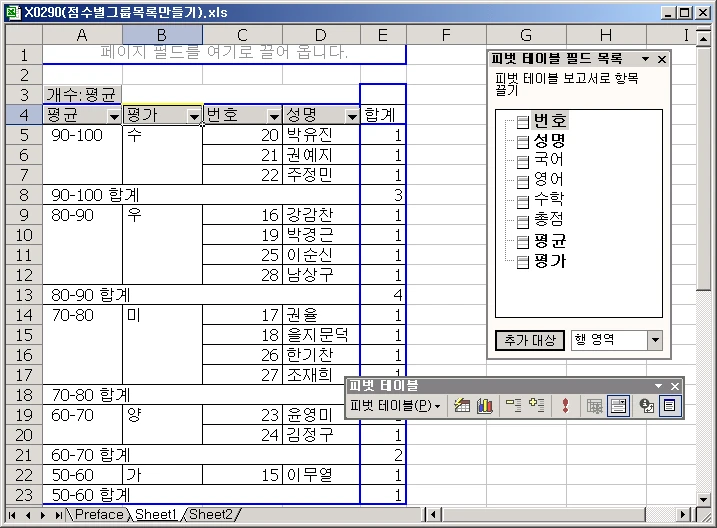Click the Excel workbook icon in title bar
Viewport: 717px width, 528px height.
[x=13, y=12]
